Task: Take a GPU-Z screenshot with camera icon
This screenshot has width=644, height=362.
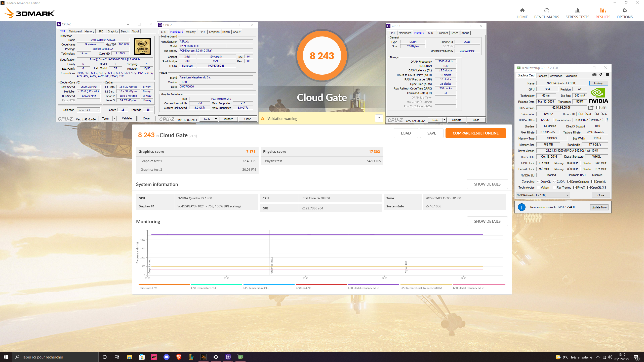Action: 594,74
